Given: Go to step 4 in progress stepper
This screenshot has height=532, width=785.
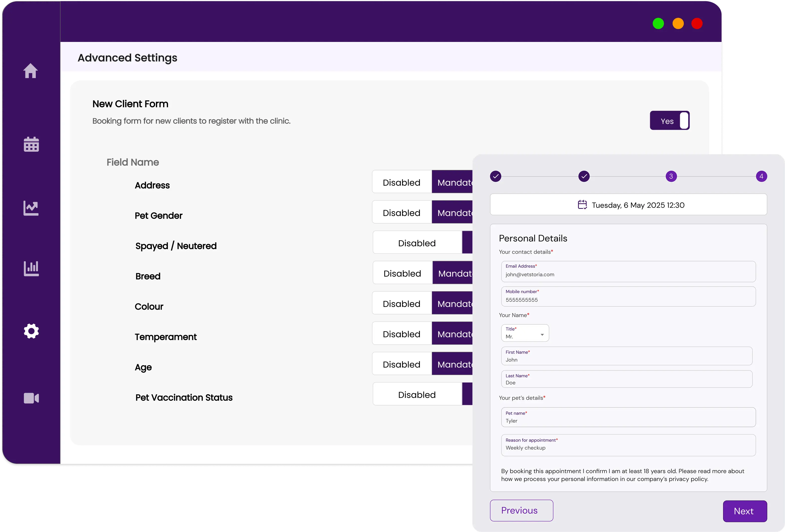Looking at the screenshot, I should point(761,176).
